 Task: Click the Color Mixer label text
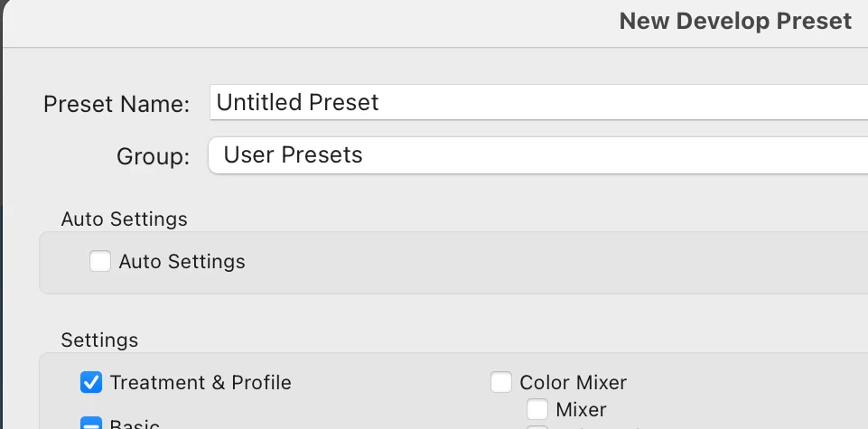click(x=573, y=382)
